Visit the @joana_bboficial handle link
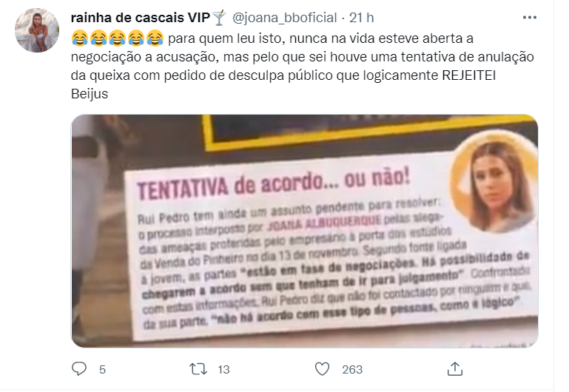The image size is (569, 392). tap(284, 18)
